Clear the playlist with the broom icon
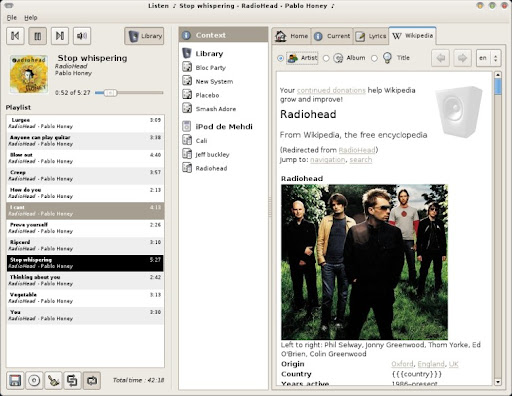Viewport: 512px width, 396px height. pos(53,380)
